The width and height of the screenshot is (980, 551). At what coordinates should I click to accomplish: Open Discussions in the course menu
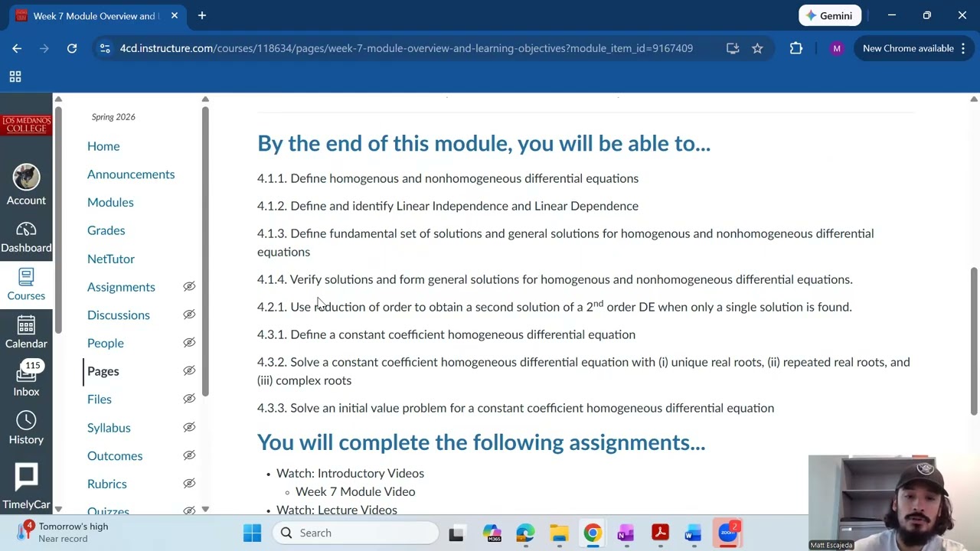(x=119, y=315)
